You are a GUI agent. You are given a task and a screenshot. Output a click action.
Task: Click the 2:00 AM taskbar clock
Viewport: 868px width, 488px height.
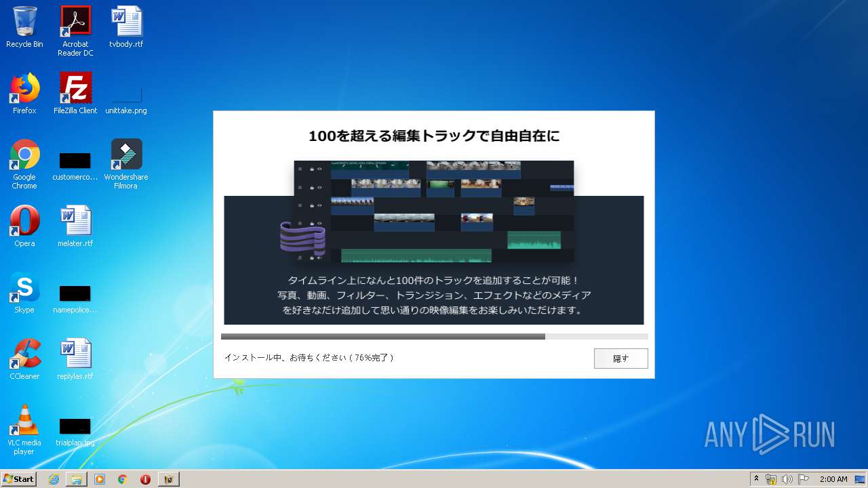tap(833, 479)
